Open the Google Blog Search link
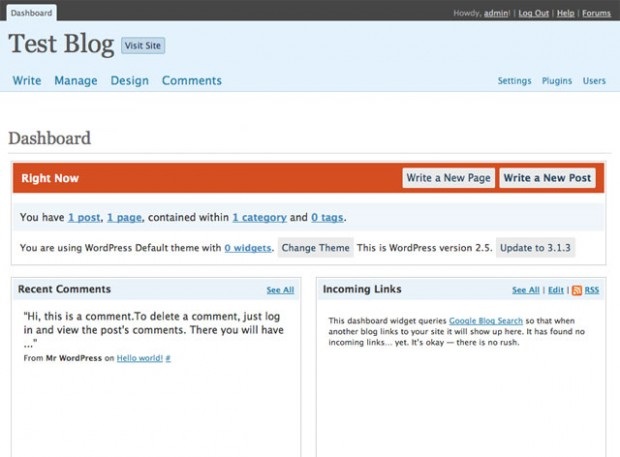 click(486, 321)
